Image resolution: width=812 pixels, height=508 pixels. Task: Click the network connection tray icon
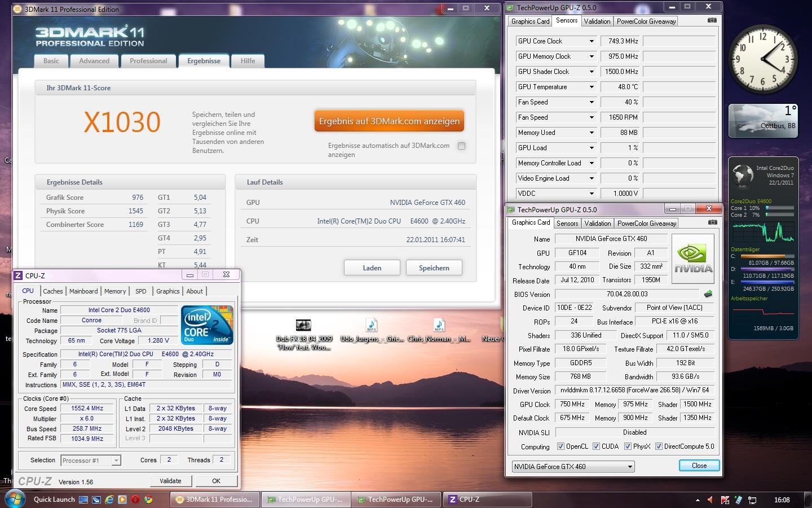(752, 500)
